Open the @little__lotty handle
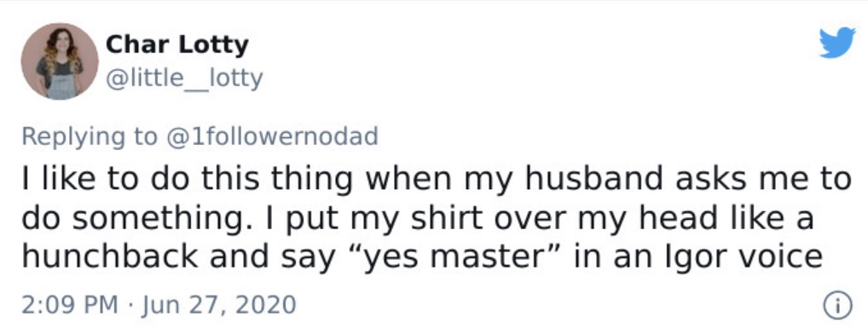The height and width of the screenshot is (334, 868). [184, 79]
